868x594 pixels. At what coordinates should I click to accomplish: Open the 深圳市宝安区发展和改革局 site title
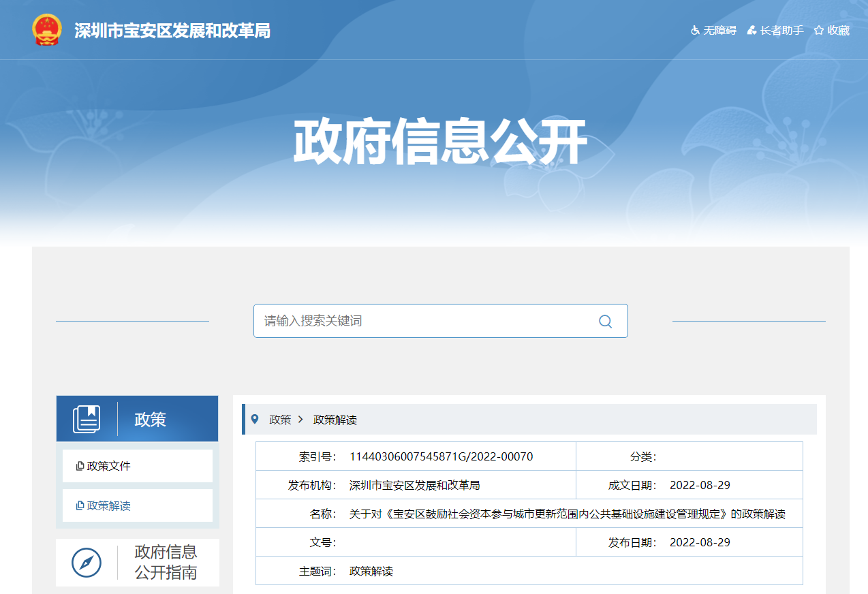pos(172,31)
